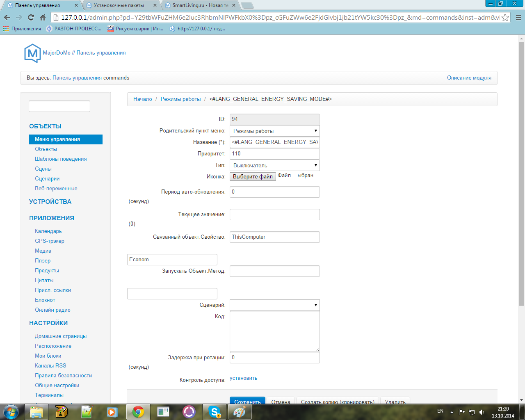525x420 pixels.
Task: Click the MajorDoMo logo icon
Action: coord(32,53)
